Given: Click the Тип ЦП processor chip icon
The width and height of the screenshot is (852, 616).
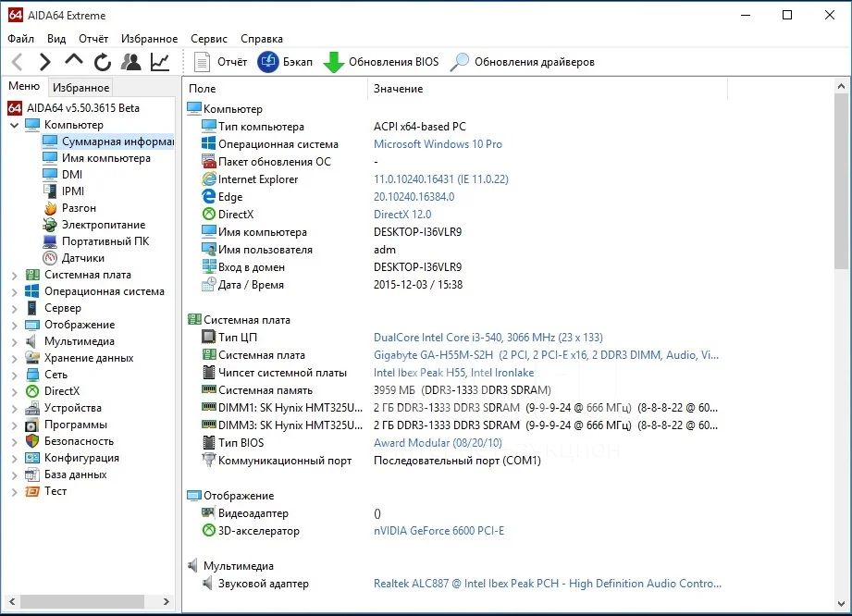Looking at the screenshot, I should click(209, 337).
